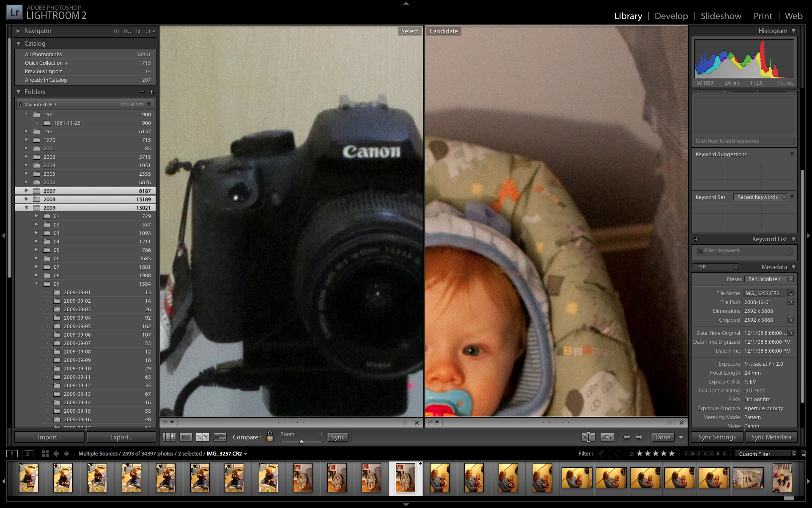
Task: Switch to Survey view
Action: pyautogui.click(x=220, y=437)
